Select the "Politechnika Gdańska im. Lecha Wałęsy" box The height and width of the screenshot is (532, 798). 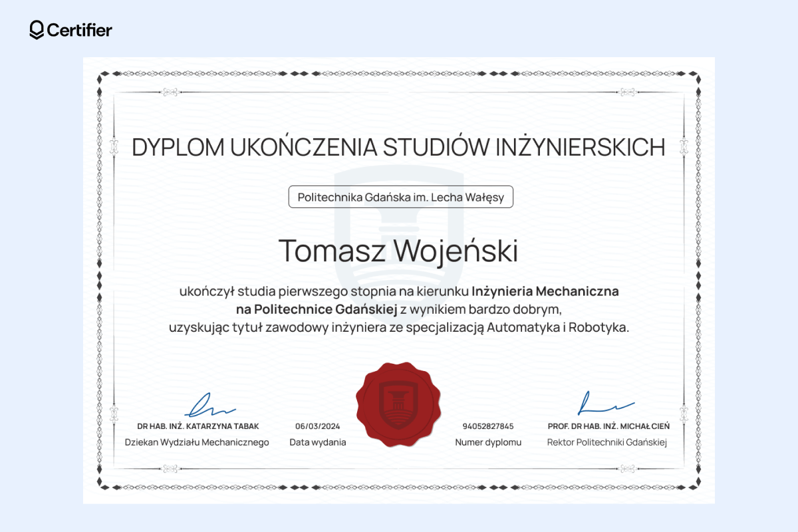(x=401, y=197)
